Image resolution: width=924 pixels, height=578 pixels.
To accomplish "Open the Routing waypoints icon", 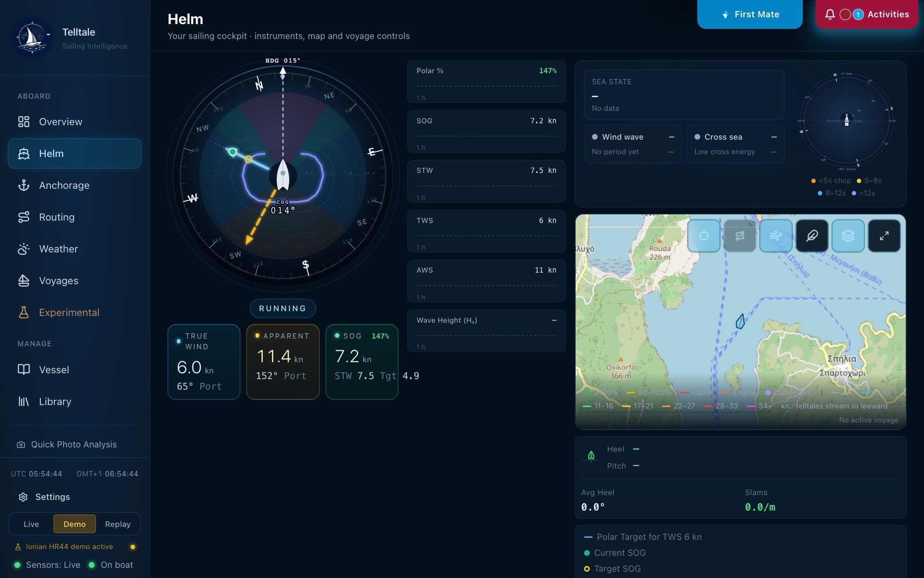I will pyautogui.click(x=24, y=217).
